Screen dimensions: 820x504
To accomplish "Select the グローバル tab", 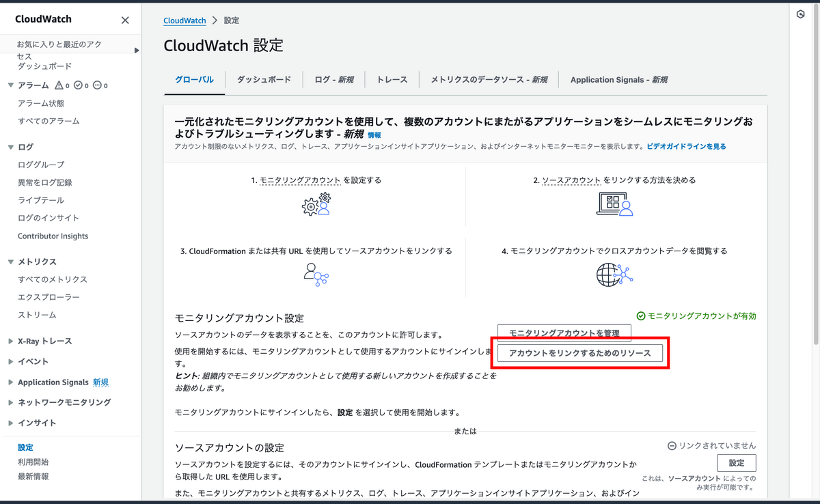I will click(x=194, y=80).
